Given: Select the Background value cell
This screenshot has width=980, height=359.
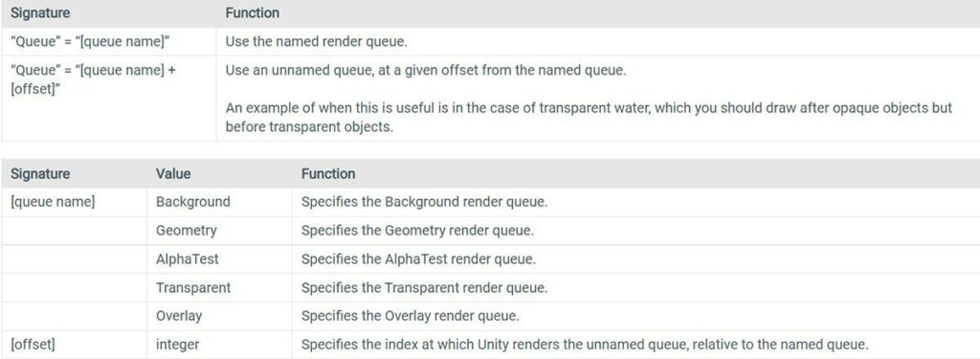Looking at the screenshot, I should click(219, 203).
